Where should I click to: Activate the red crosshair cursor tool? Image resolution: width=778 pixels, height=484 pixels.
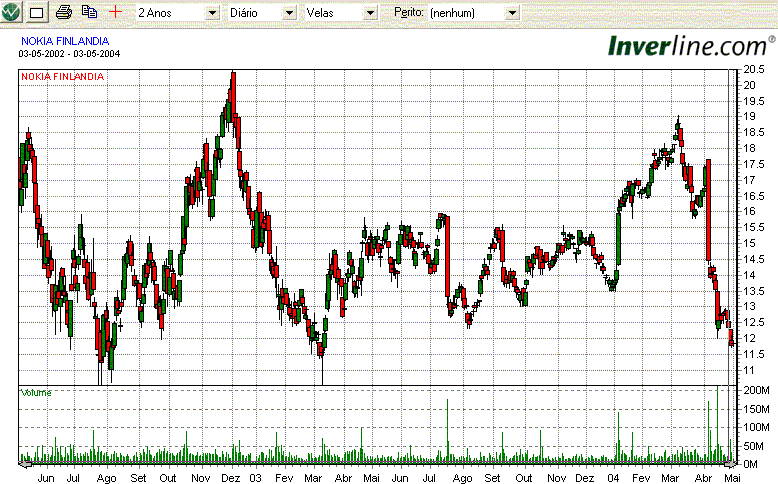coord(115,12)
